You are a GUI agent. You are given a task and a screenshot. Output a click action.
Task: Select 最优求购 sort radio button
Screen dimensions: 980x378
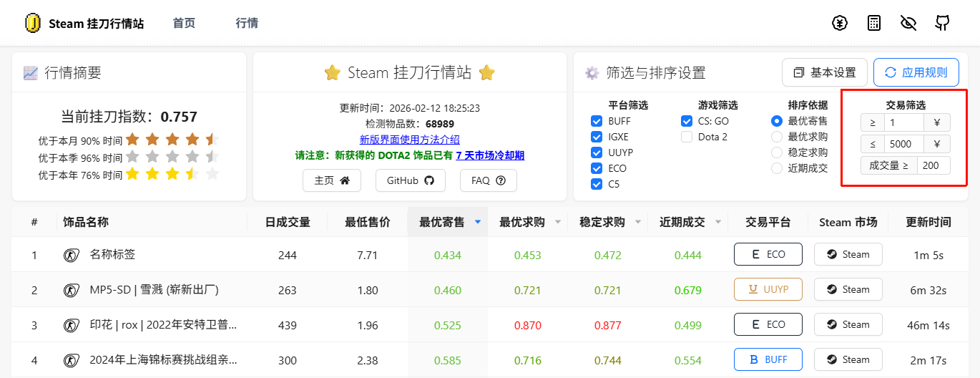tap(777, 137)
